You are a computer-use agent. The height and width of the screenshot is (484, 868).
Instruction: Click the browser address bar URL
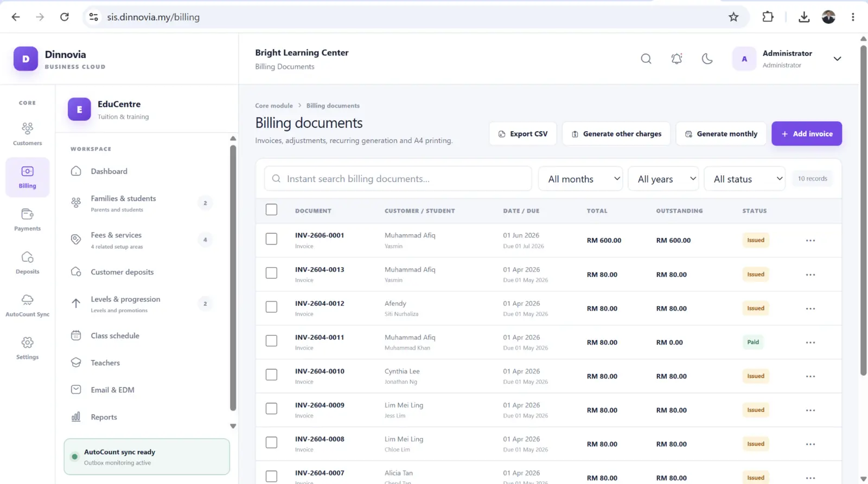pos(154,17)
